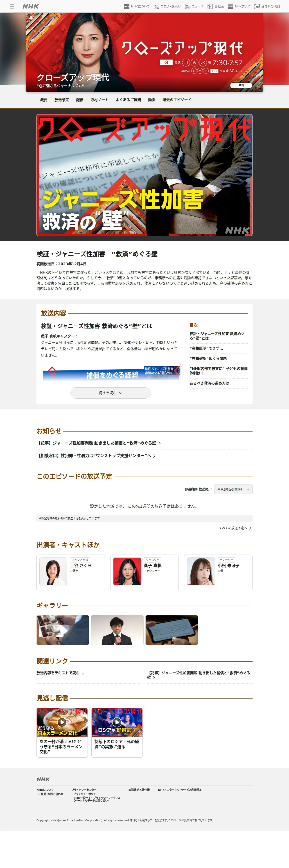Select the 取材ノート tab
The image size is (289, 868).
pos(99,100)
